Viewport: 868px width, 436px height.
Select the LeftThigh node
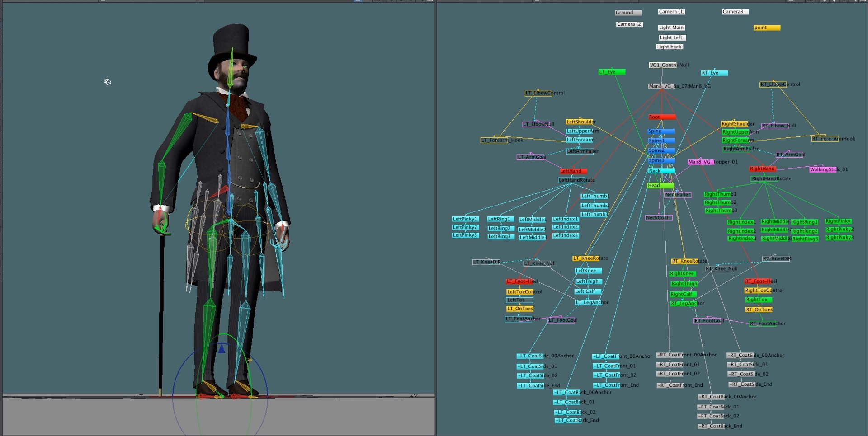[x=588, y=281]
